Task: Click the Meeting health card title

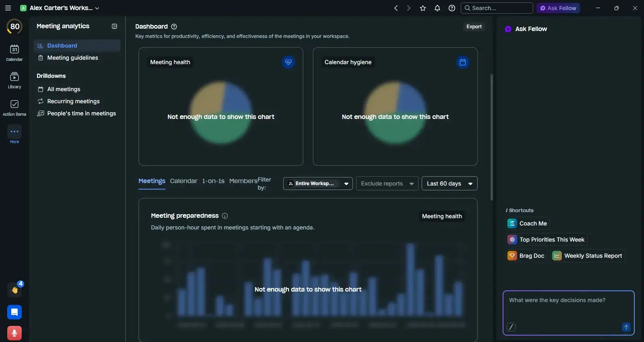Action: pyautogui.click(x=170, y=62)
